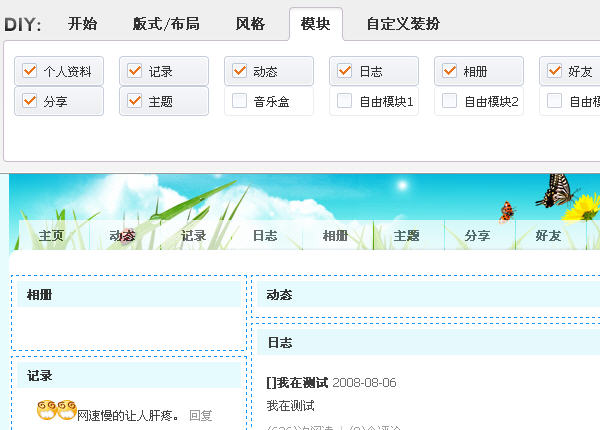Open 好友 in the navigation bar
Screen dimensions: 600x430
pos(548,236)
